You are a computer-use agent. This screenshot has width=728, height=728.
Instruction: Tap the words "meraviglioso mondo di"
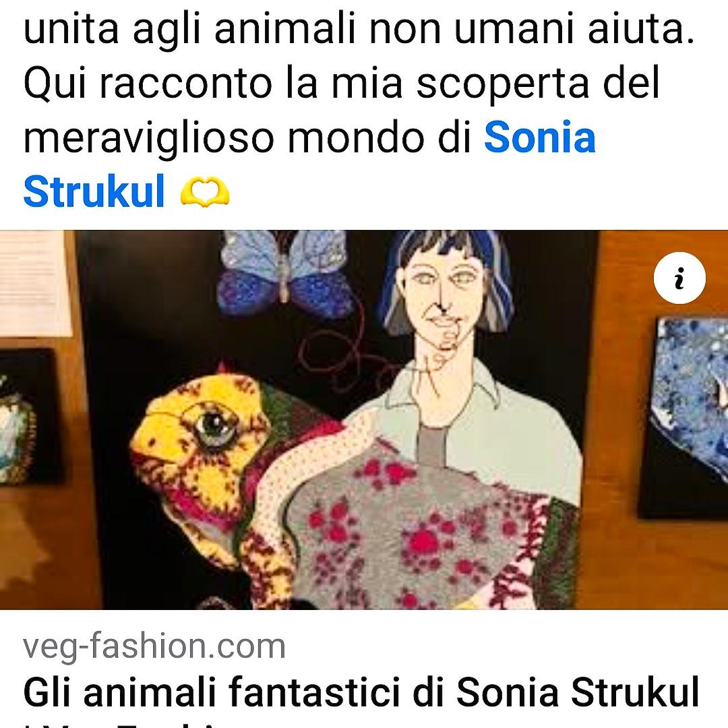pos(247,138)
